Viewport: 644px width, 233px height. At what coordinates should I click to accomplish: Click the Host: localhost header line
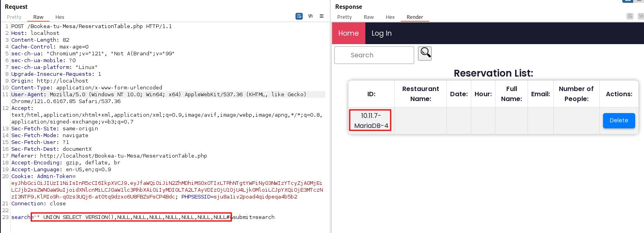(35, 33)
